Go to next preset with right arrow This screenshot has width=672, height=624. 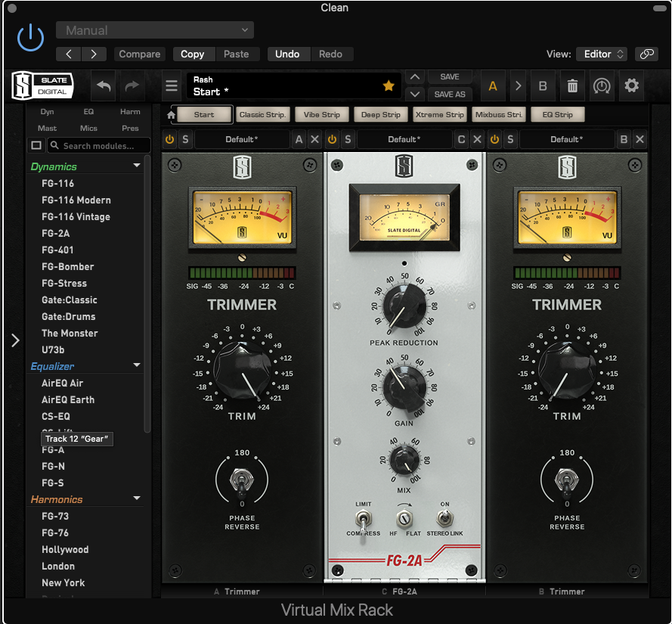pyautogui.click(x=94, y=54)
